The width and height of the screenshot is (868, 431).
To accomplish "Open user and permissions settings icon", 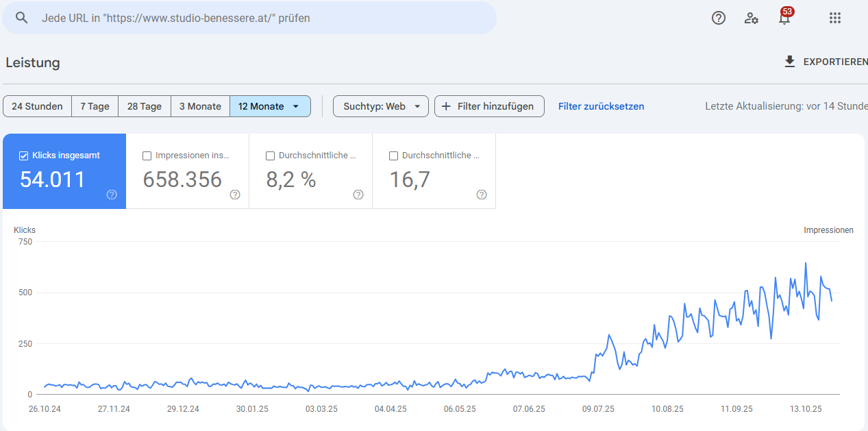I will [x=751, y=19].
